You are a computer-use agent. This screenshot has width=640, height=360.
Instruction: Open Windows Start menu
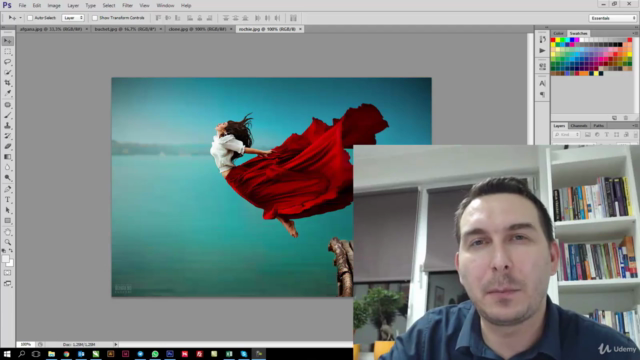tap(7, 354)
